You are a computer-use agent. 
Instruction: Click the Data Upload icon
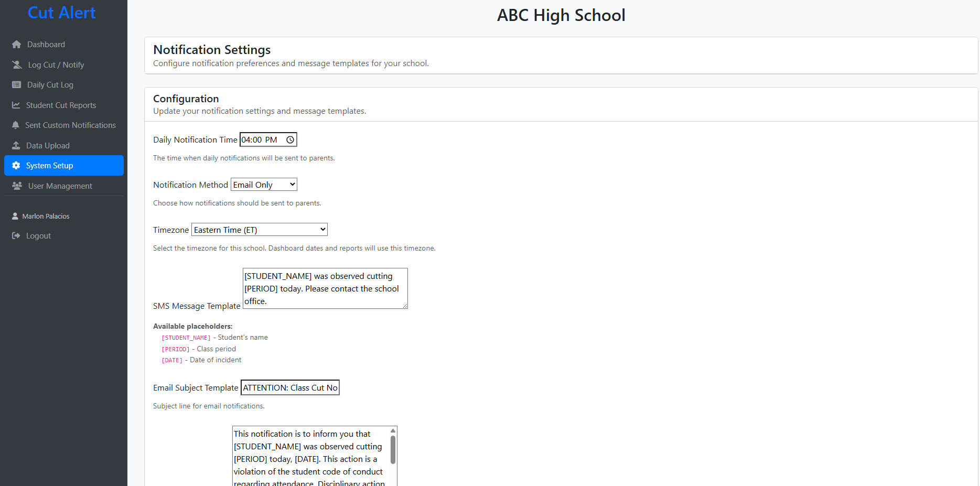click(16, 146)
